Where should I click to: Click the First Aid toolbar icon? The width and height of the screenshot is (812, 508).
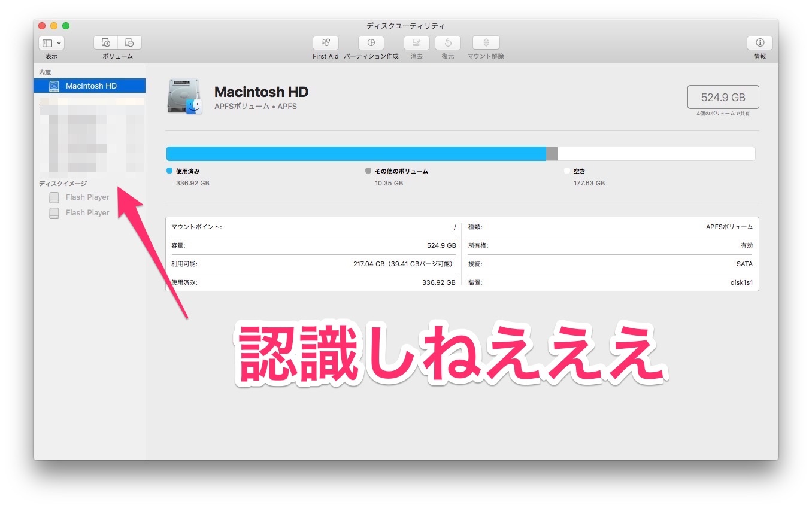point(325,43)
